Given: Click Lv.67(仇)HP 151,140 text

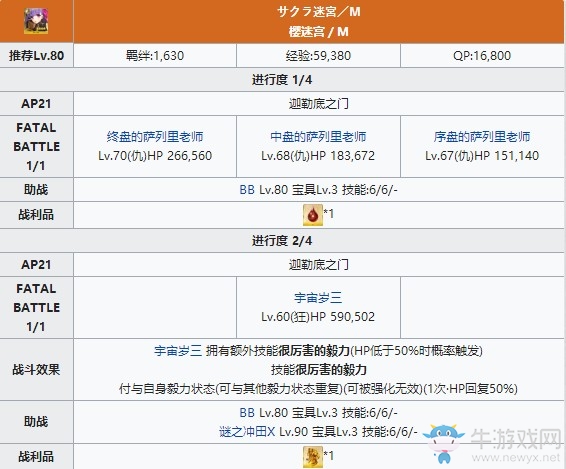Looking at the screenshot, I should point(482,156).
